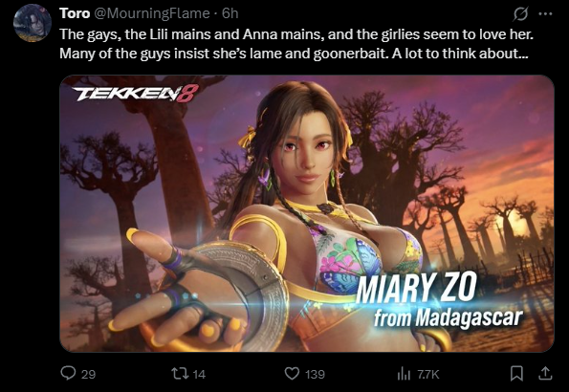Like the tweet with the heart icon

point(292,374)
